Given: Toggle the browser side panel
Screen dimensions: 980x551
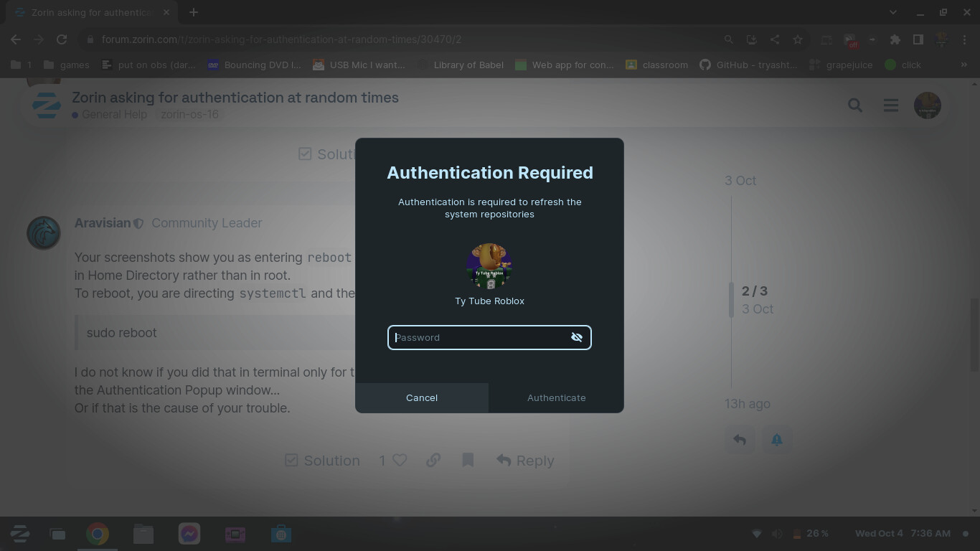Looking at the screenshot, I should (x=918, y=39).
